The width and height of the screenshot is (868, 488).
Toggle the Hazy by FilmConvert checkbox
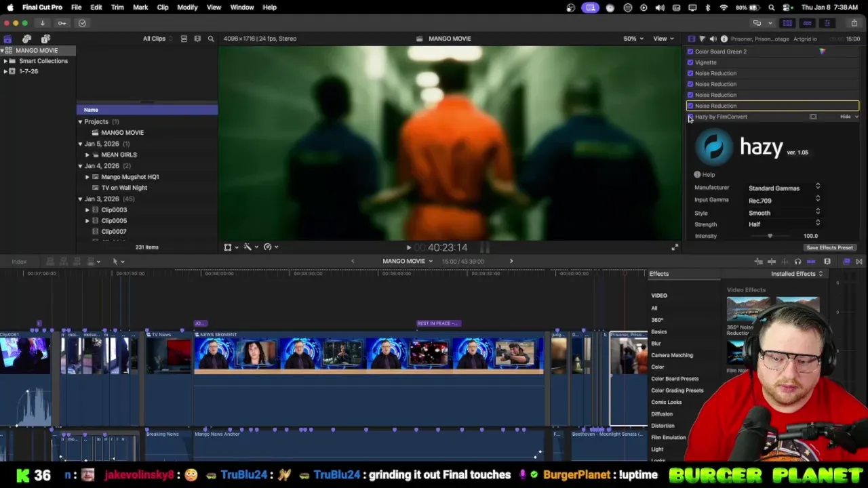(690, 117)
